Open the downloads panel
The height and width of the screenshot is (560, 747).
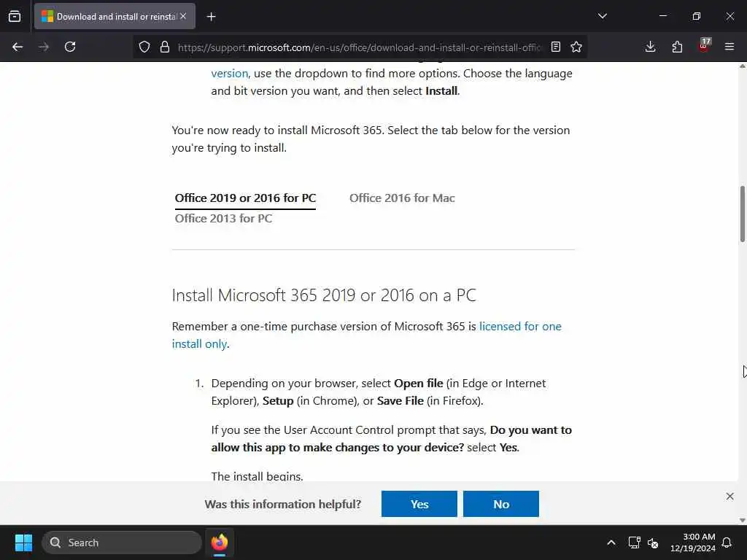coord(650,47)
